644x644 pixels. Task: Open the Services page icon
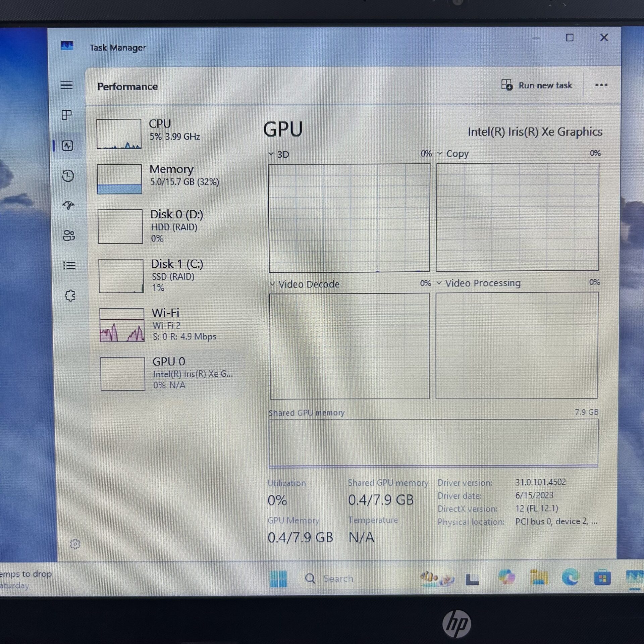coord(70,296)
